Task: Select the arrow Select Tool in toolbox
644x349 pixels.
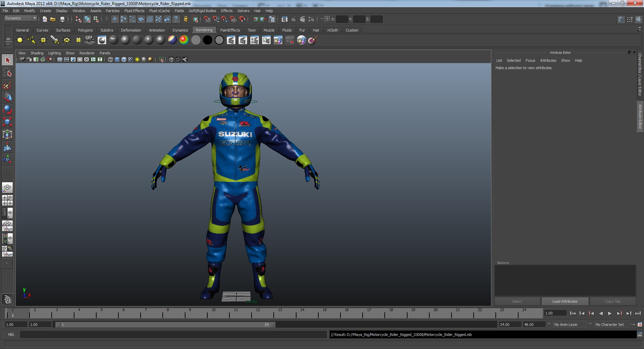Action: (x=7, y=60)
